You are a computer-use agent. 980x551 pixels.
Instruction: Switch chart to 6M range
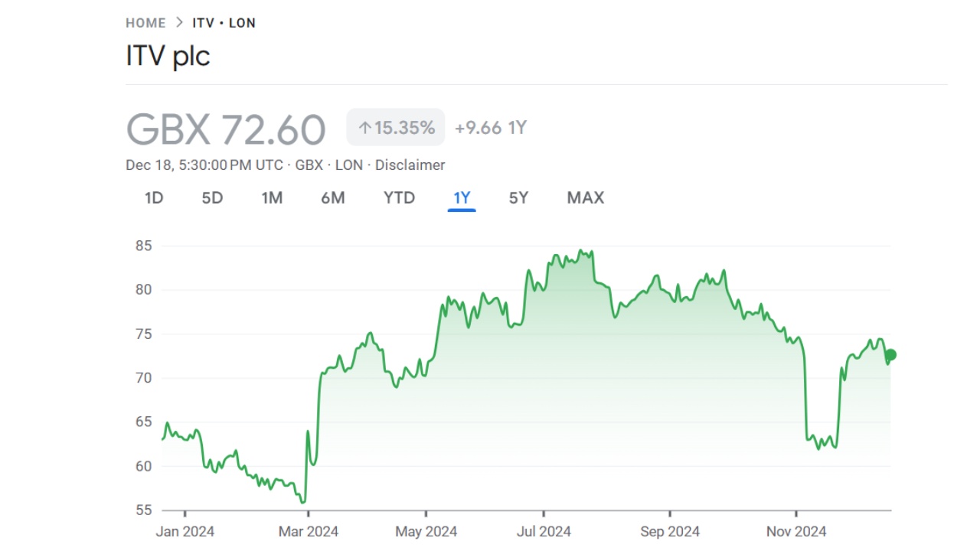pyautogui.click(x=332, y=198)
